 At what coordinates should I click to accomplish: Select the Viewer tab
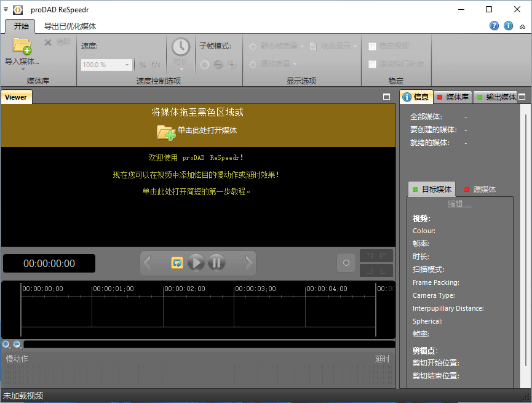(16, 97)
